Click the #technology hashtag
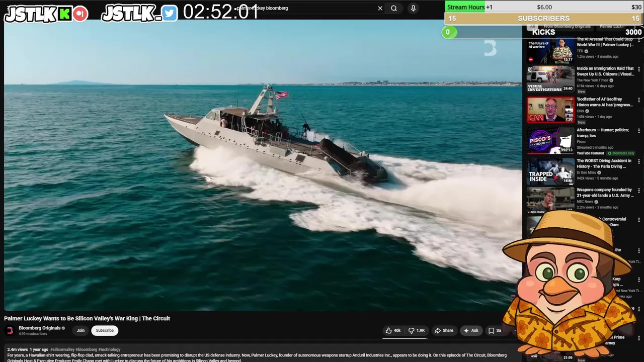The width and height of the screenshot is (644, 362). (x=110, y=349)
